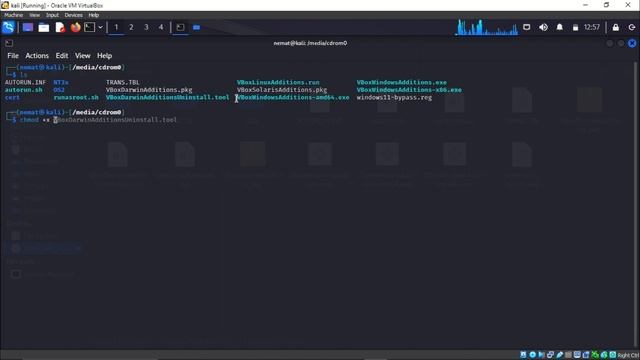Open the notifications bell icon
This screenshot has height=360, width=640.
pos(560,27)
